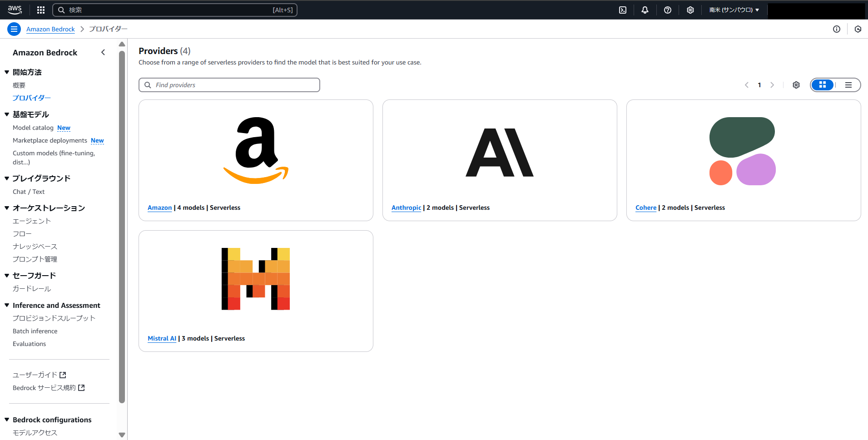
Task: Collapse the 開始方法 section
Action: pos(7,72)
